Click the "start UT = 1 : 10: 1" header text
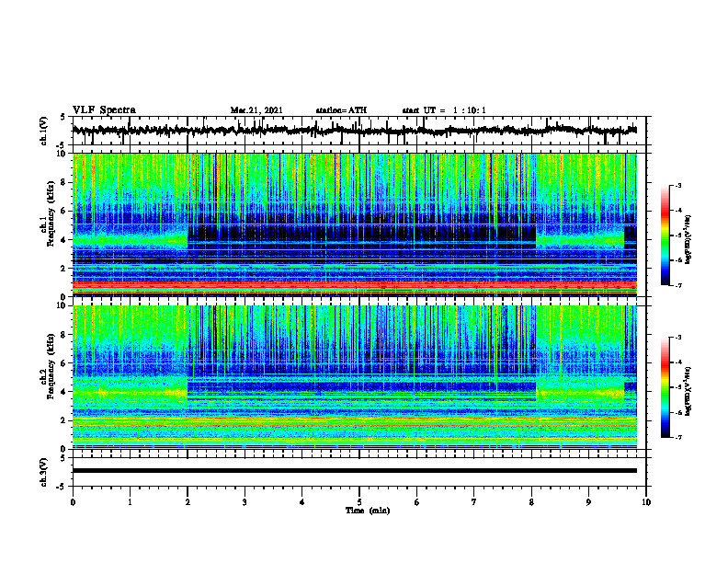This screenshot has height=563, width=728. click(x=444, y=110)
